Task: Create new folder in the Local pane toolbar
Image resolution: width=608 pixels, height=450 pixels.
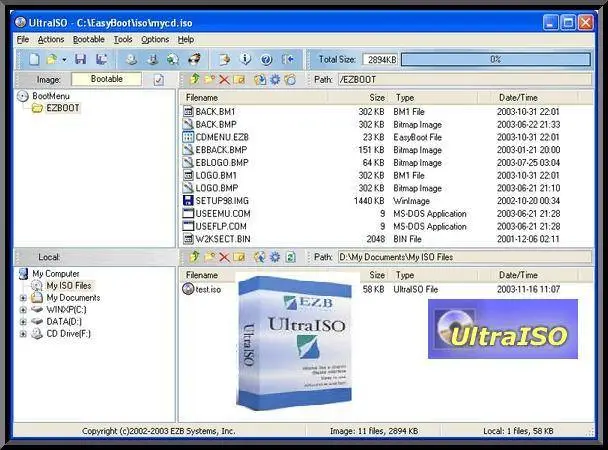Action: (209, 257)
